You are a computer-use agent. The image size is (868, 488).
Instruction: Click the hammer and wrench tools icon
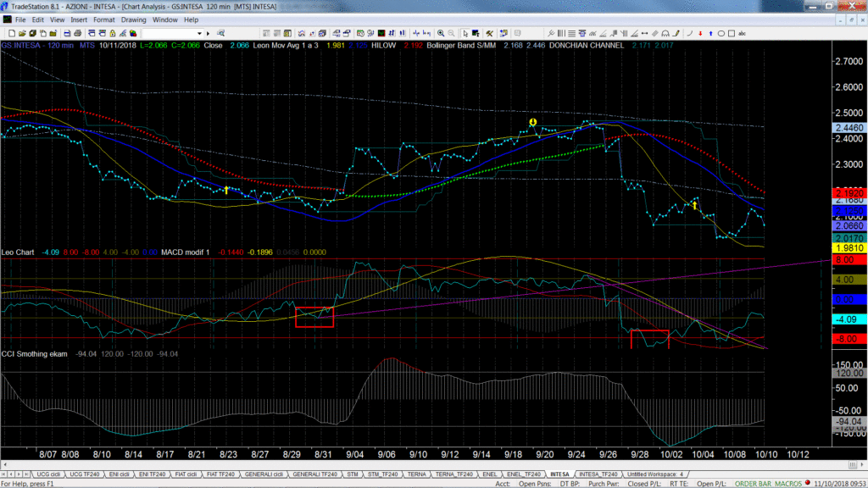tap(489, 34)
